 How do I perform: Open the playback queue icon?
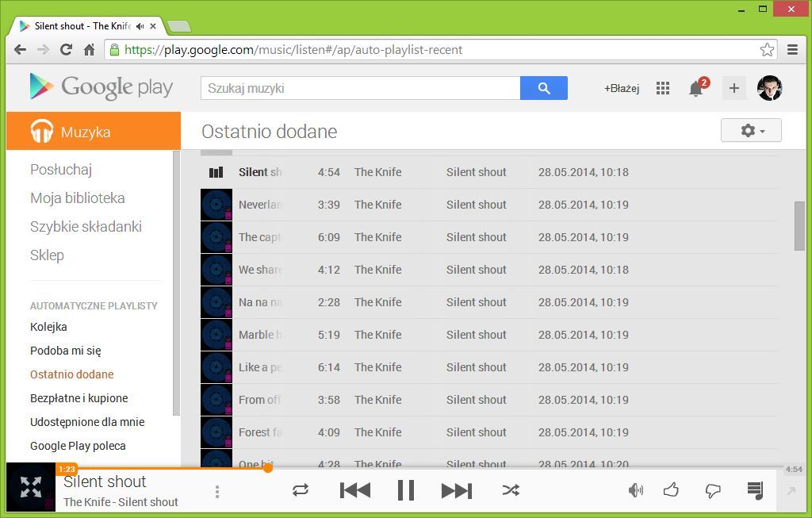[x=755, y=490]
